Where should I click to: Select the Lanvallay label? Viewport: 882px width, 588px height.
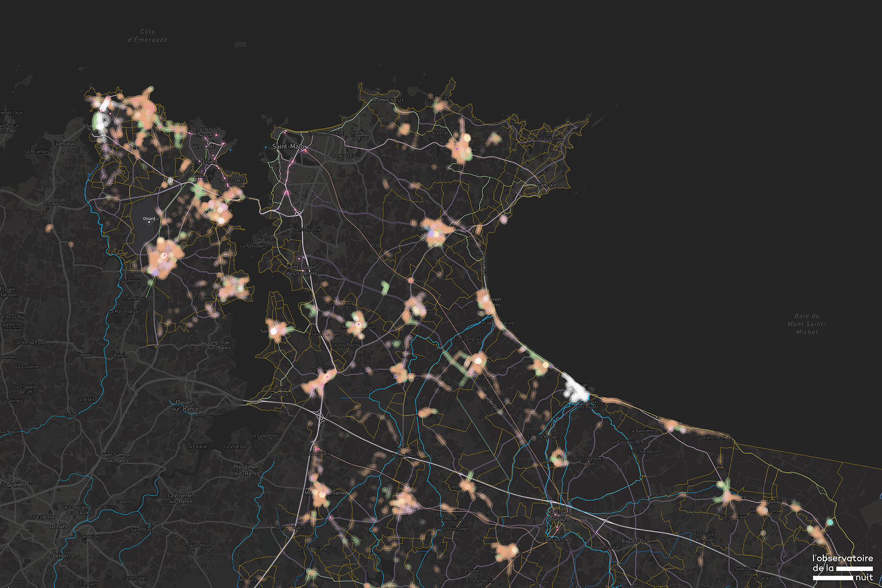coord(89,537)
